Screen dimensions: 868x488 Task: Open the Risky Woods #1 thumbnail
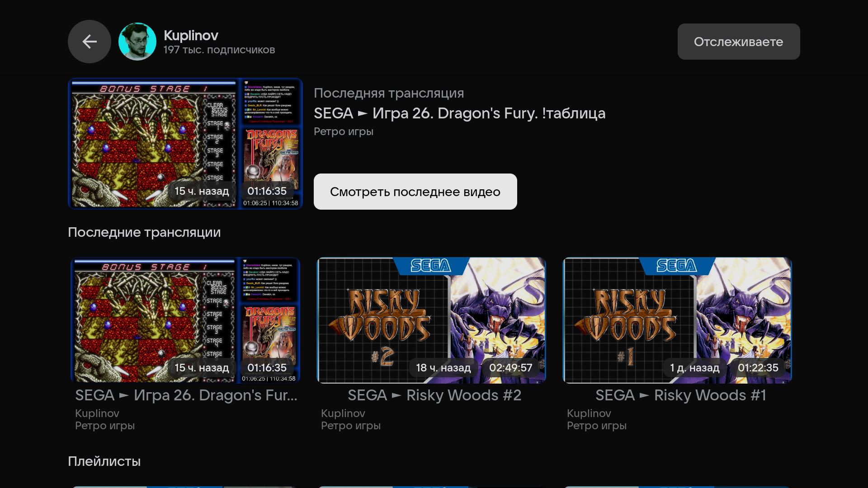click(677, 320)
